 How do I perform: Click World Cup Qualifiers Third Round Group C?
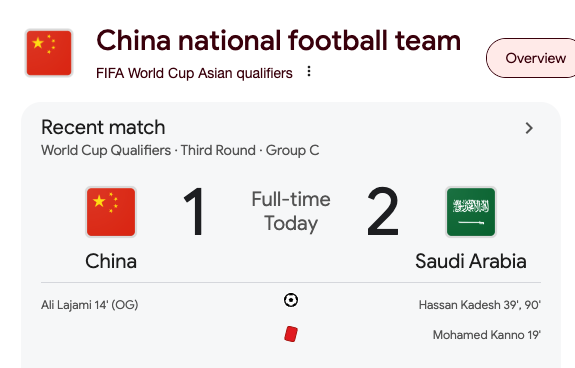[180, 150]
